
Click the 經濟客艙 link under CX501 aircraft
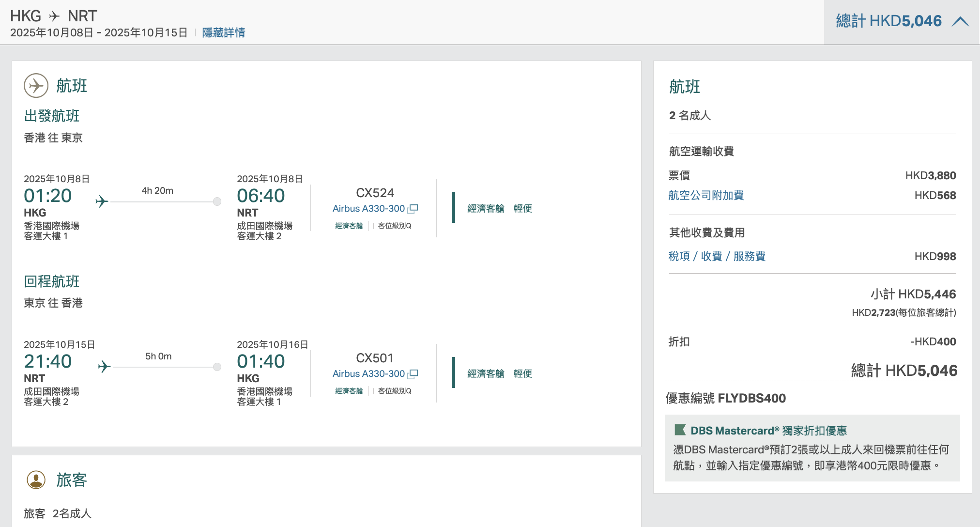[349, 391]
